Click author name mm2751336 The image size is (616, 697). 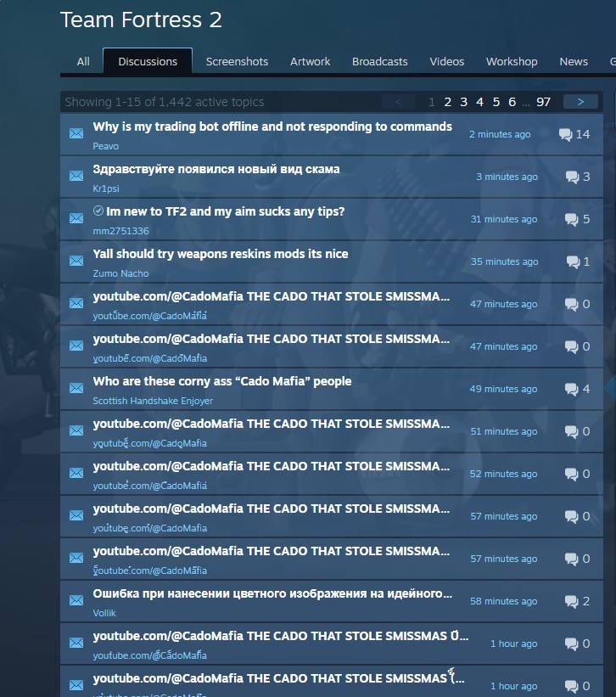(120, 231)
